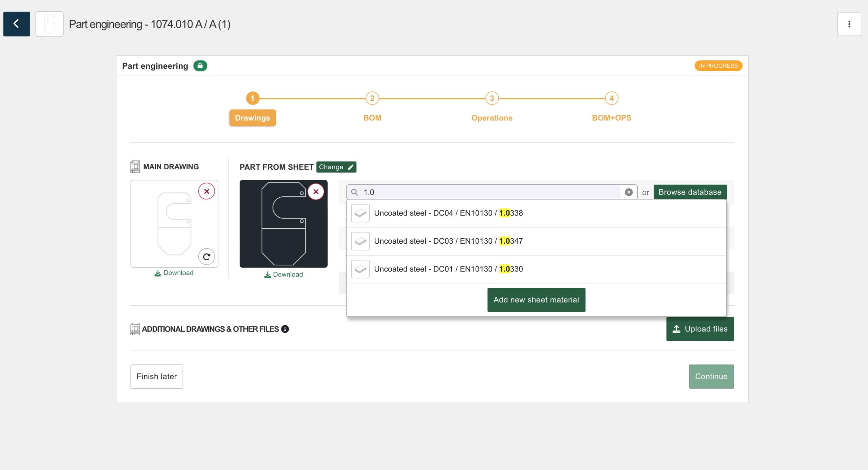This screenshot has width=868, height=470.
Task: Click the reload icon on main drawing
Action: pyautogui.click(x=207, y=257)
